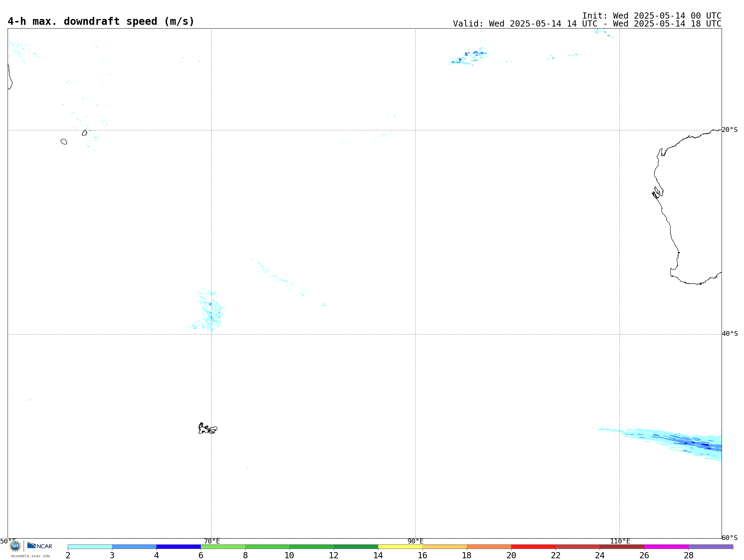
Task: Click colorbar tick label '3'
Action: 112,555
